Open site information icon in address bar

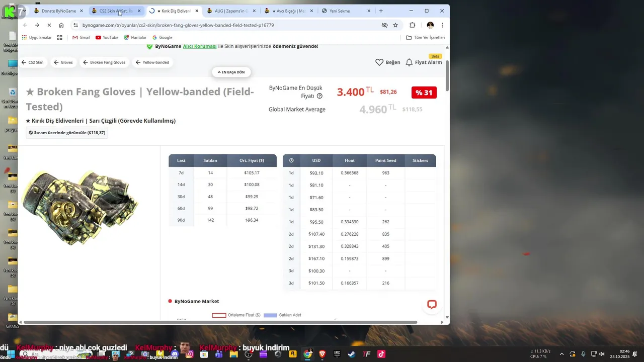(75, 25)
